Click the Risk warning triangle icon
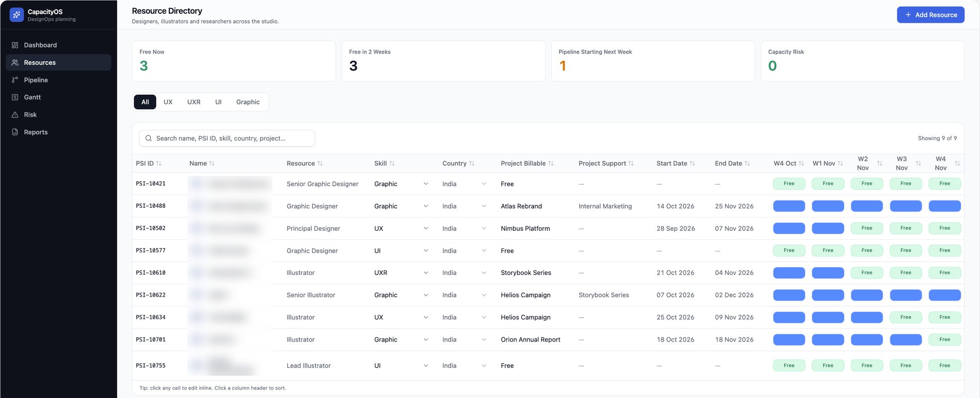This screenshot has height=398, width=980. [15, 115]
